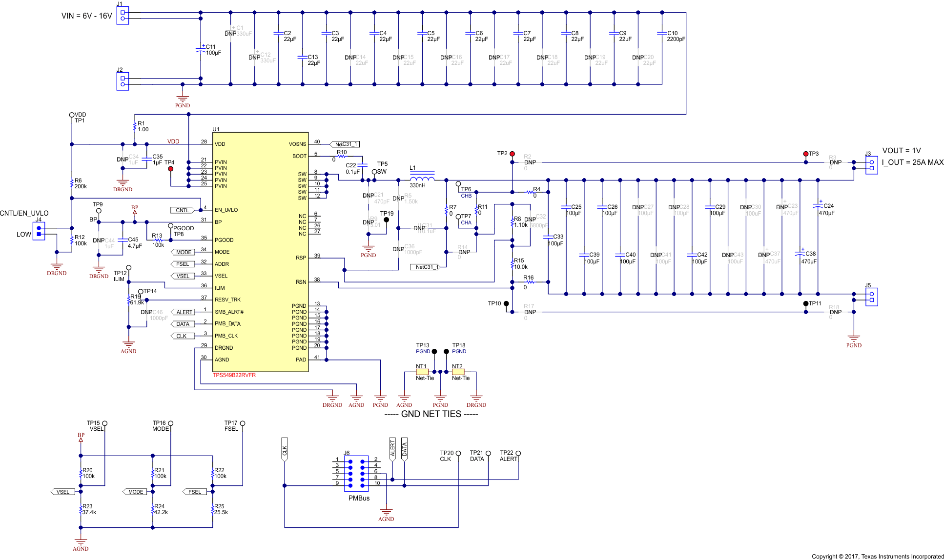This screenshot has height=560, width=944.
Task: Click the AGND symbol under J6
Action: tap(386, 514)
